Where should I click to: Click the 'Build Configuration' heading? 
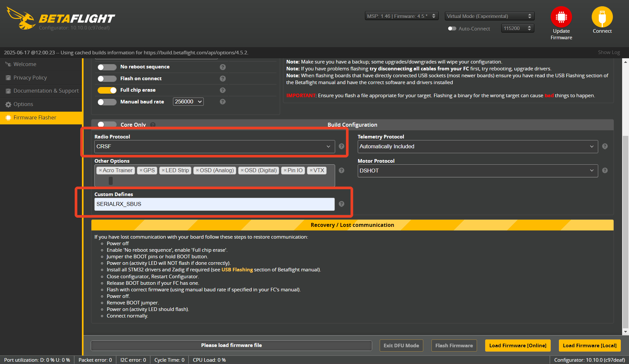(352, 125)
